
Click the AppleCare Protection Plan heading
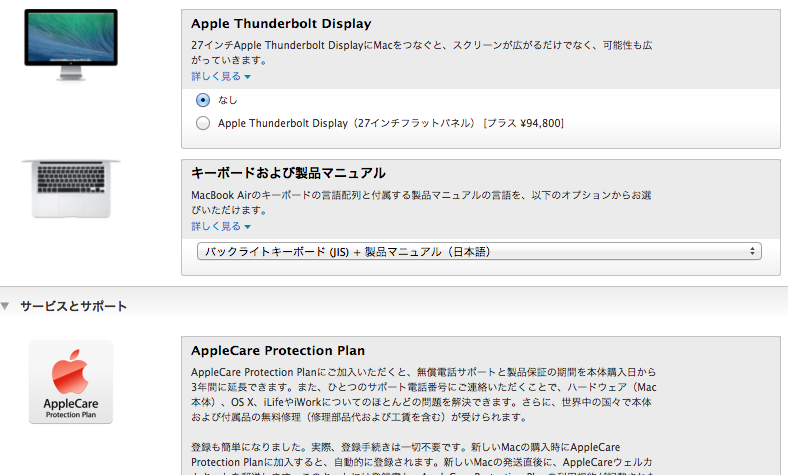tap(278, 350)
